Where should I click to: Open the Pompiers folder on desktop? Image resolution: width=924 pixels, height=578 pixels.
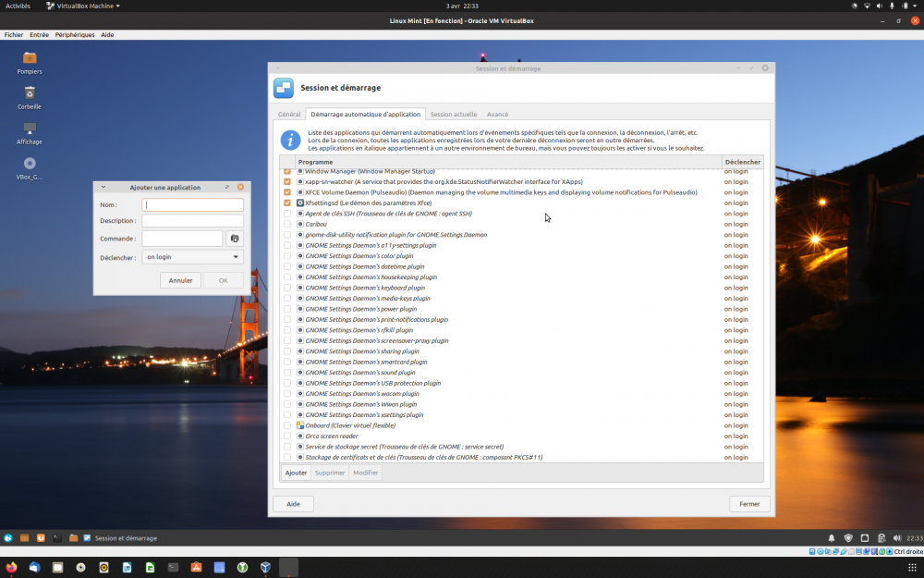tap(30, 58)
